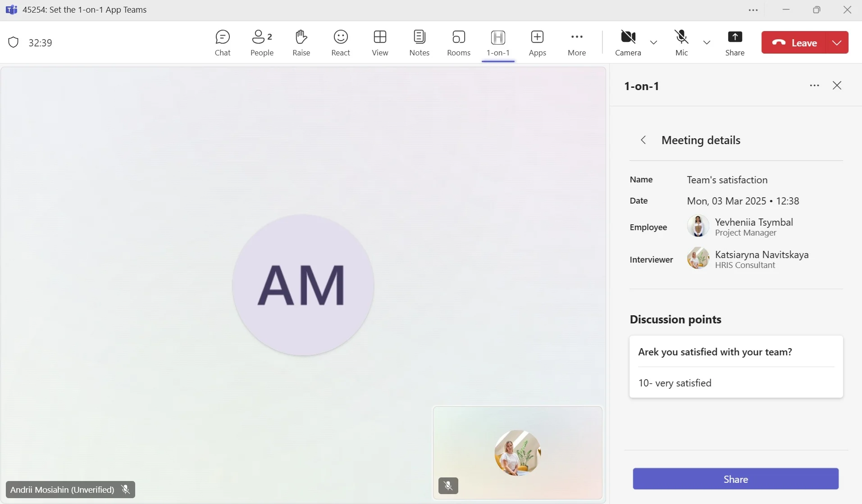Turn on the Camera
The width and height of the screenshot is (862, 504).
[x=628, y=43]
